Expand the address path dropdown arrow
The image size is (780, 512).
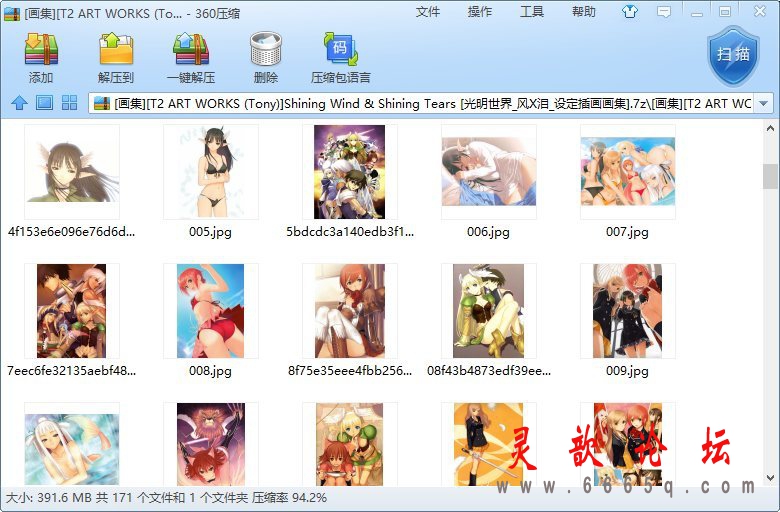(764, 103)
